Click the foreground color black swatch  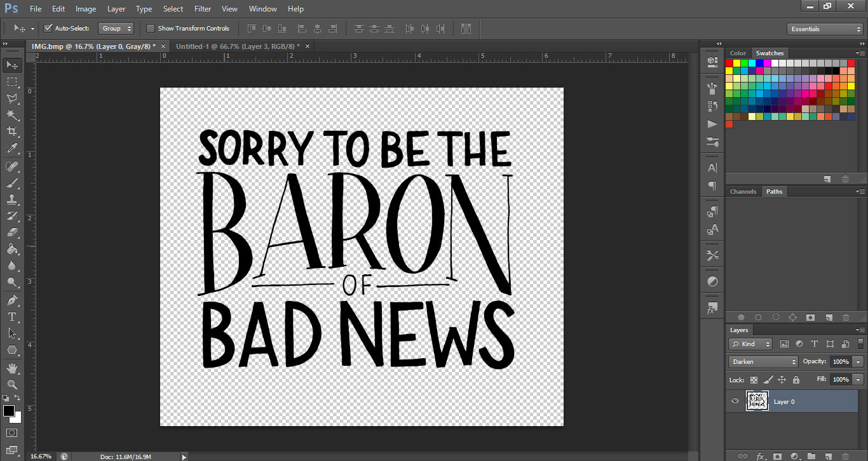[x=9, y=411]
